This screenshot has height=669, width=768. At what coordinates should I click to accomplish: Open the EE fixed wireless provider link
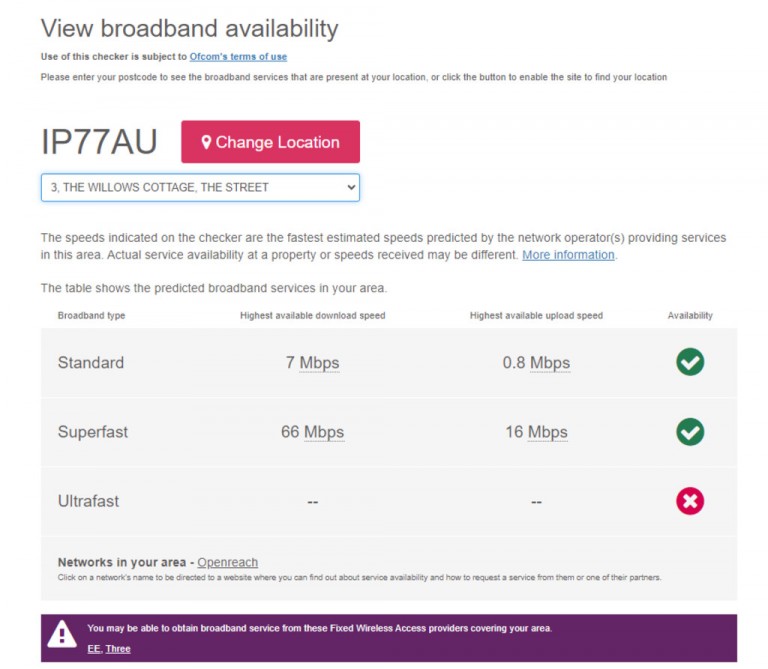[94, 649]
